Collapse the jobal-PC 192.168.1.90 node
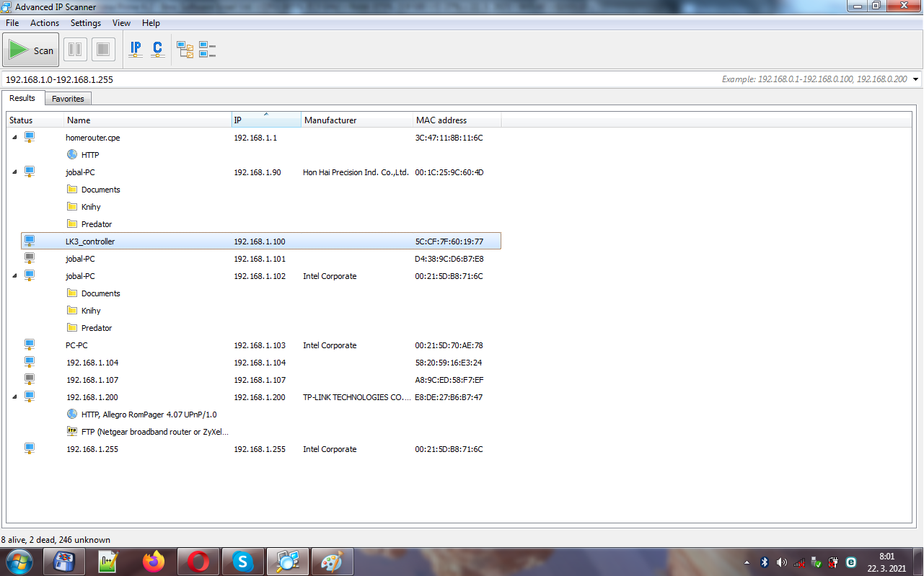924x576 pixels. pos(14,172)
